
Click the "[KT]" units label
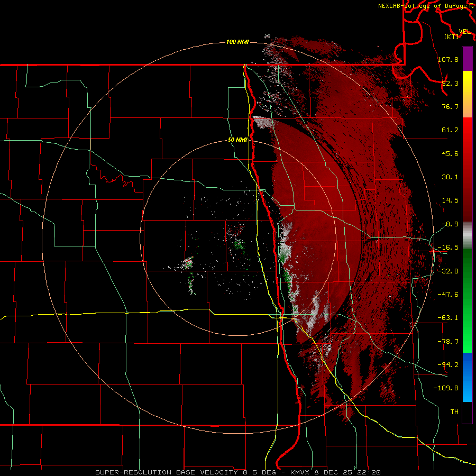[452, 36]
